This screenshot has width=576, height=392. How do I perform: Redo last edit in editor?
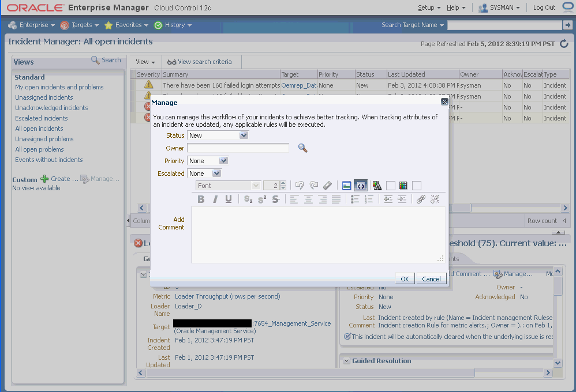click(x=314, y=186)
